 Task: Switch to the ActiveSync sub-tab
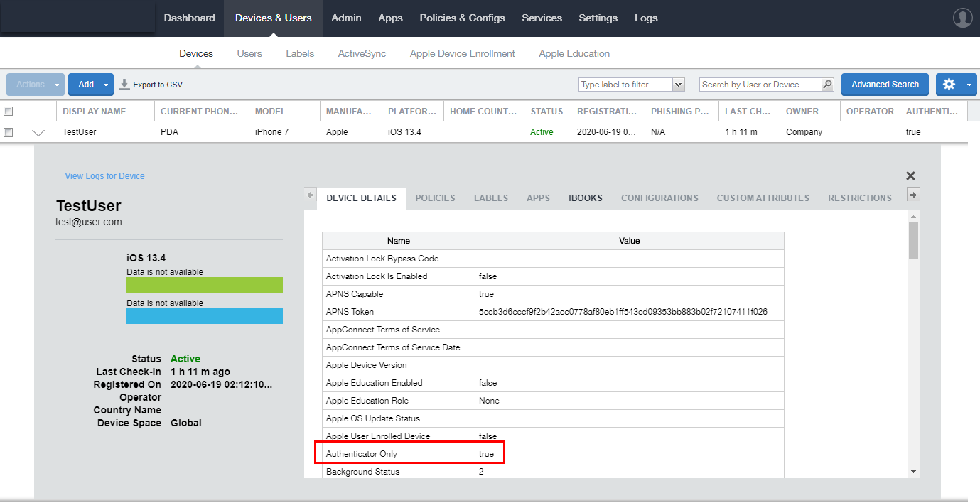click(362, 53)
